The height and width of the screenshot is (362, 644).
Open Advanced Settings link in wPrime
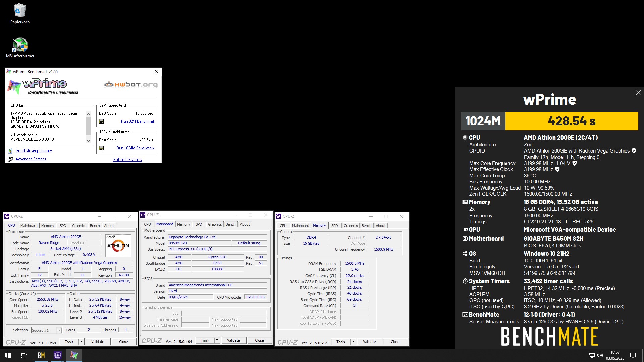31,159
